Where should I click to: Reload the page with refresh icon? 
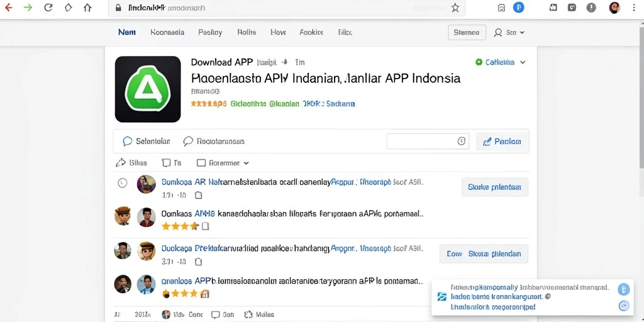(x=48, y=8)
